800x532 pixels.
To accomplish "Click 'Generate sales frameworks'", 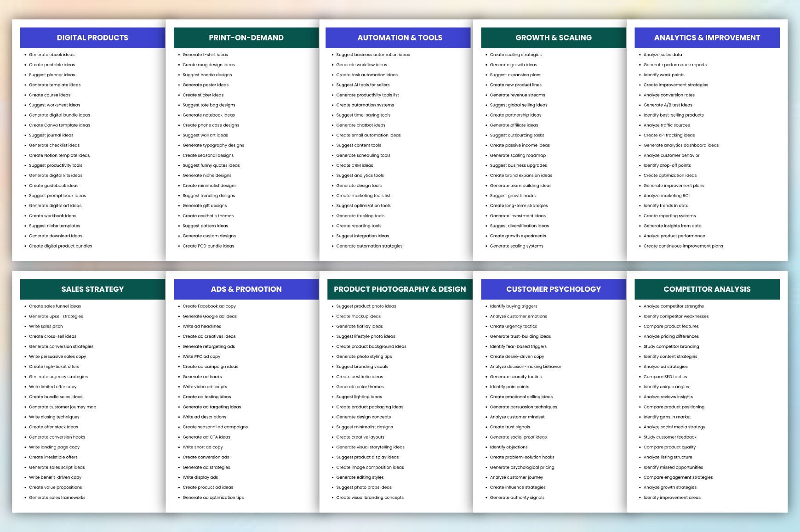I will pos(57,498).
